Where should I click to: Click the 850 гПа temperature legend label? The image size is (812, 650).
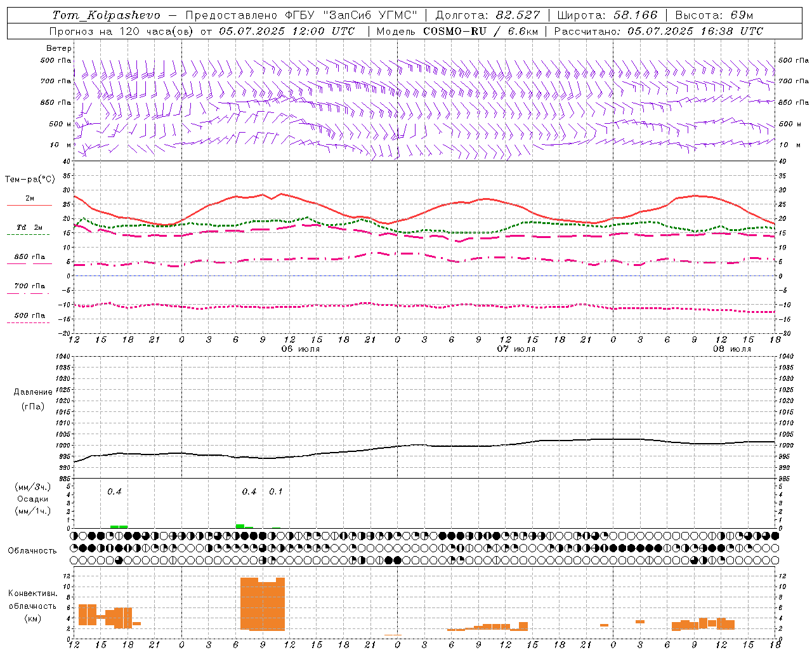(x=30, y=257)
